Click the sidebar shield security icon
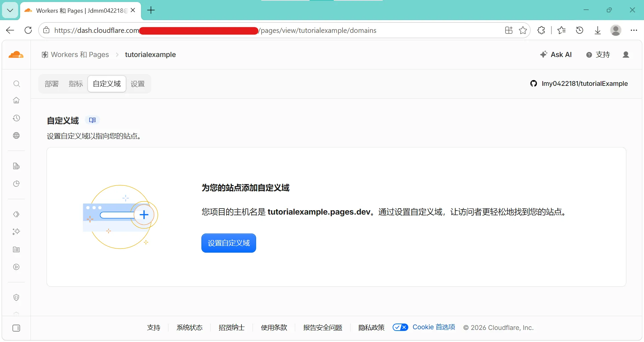This screenshot has width=644, height=342. [16, 297]
